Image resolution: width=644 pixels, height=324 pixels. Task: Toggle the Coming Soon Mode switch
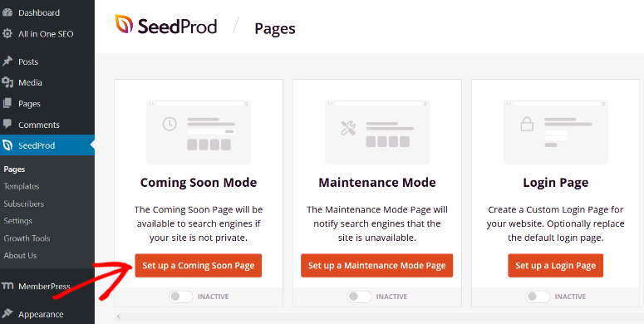pyautogui.click(x=180, y=297)
